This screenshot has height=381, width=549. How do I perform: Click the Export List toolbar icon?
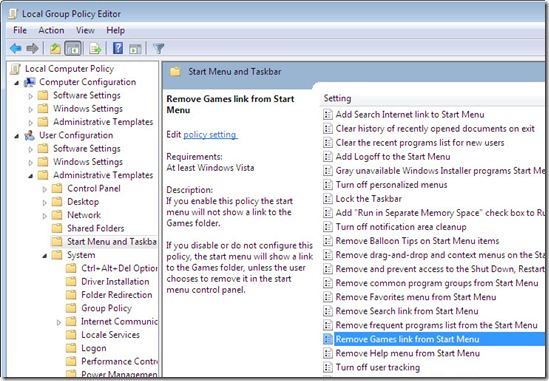click(95, 48)
